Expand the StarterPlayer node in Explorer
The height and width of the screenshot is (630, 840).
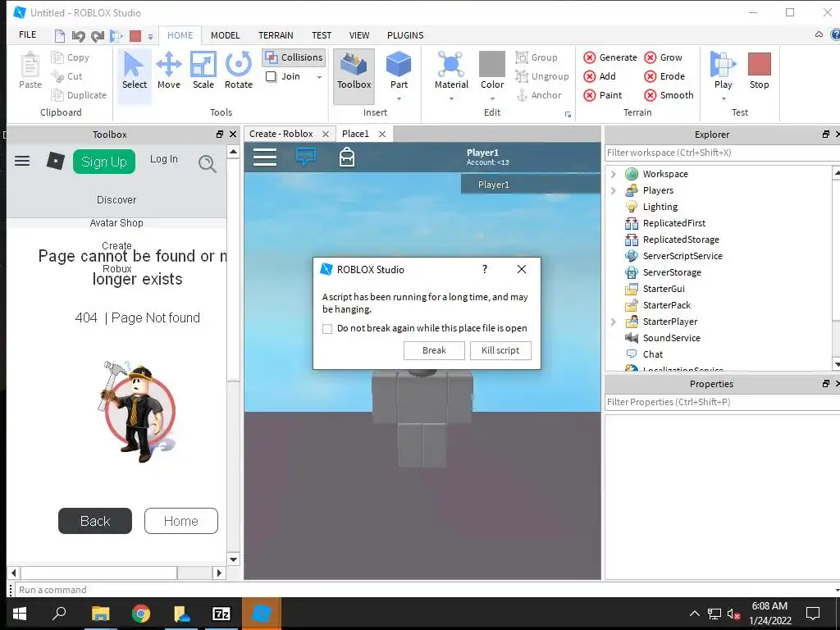pos(614,322)
